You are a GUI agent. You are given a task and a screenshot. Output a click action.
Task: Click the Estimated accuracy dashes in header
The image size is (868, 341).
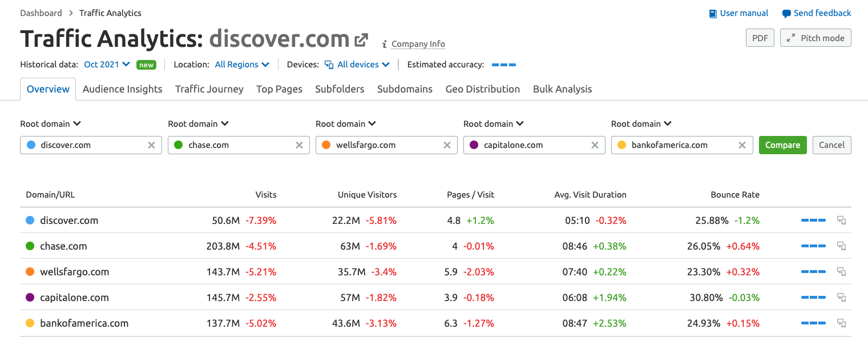504,65
